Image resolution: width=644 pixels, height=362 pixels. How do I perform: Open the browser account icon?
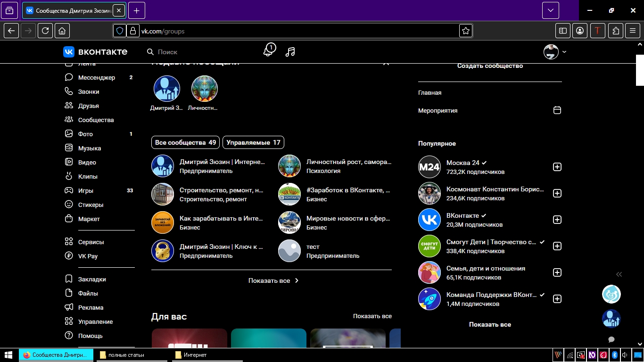click(580, 31)
